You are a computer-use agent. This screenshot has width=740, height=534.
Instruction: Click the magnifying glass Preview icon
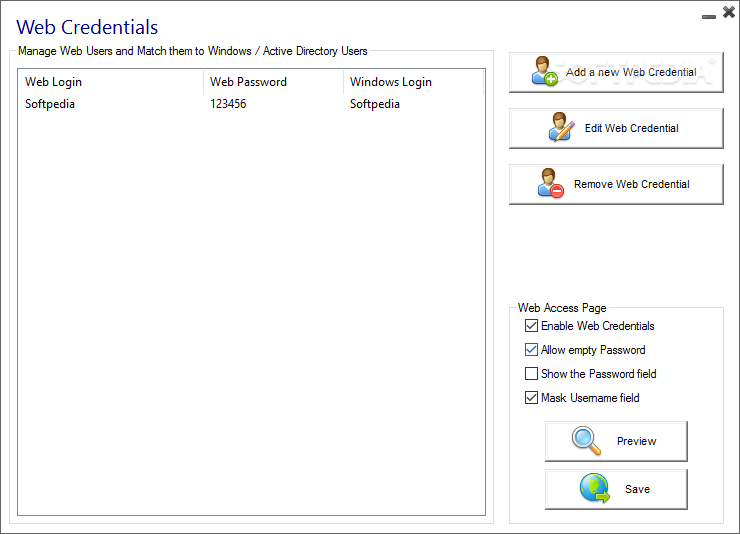tap(587, 441)
